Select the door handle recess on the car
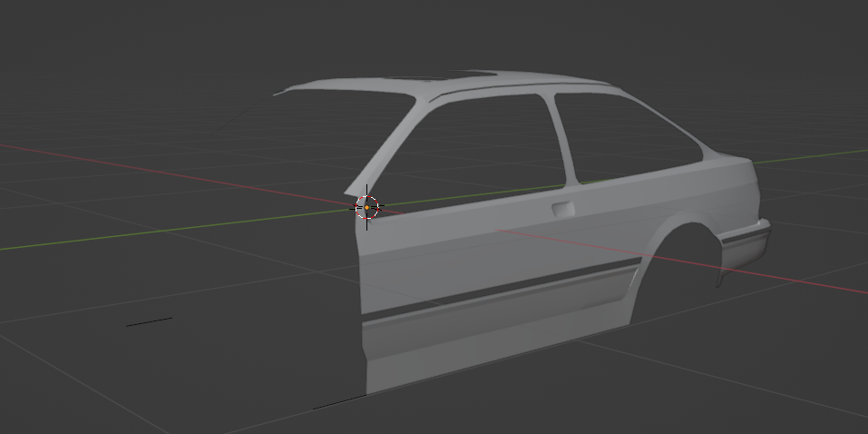 coord(563,210)
